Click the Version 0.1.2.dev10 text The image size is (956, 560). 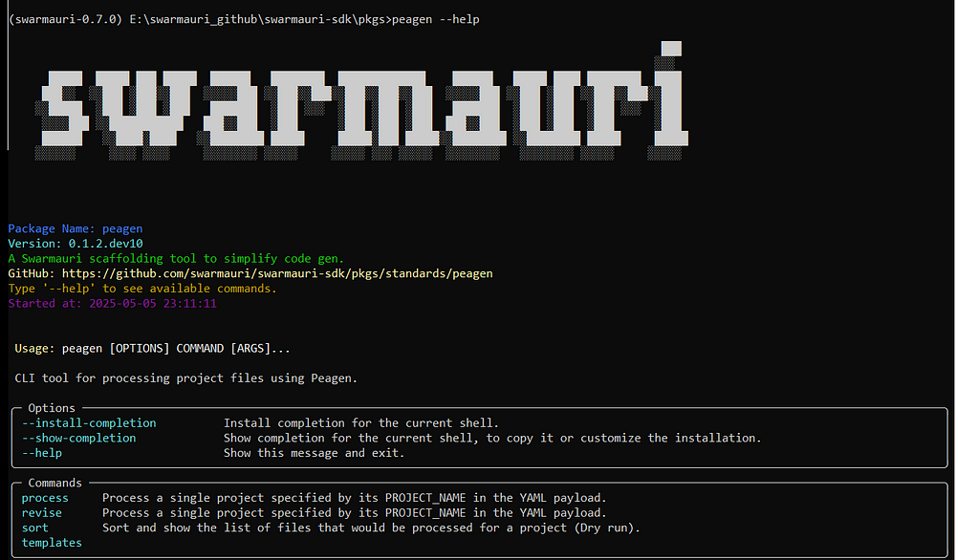click(x=75, y=244)
